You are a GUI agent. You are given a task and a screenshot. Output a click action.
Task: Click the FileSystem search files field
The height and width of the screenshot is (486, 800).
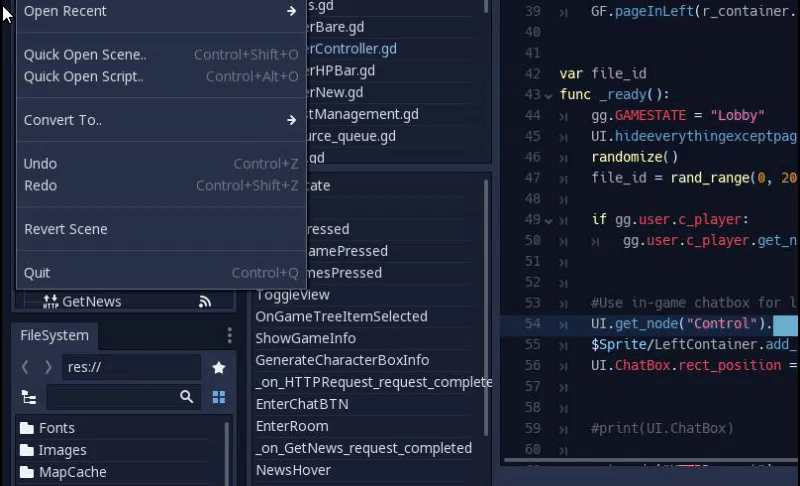click(x=123, y=397)
